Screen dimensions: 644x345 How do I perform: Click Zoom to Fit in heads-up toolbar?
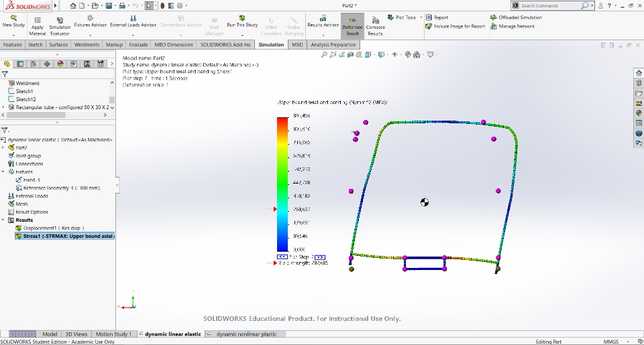click(x=324, y=54)
